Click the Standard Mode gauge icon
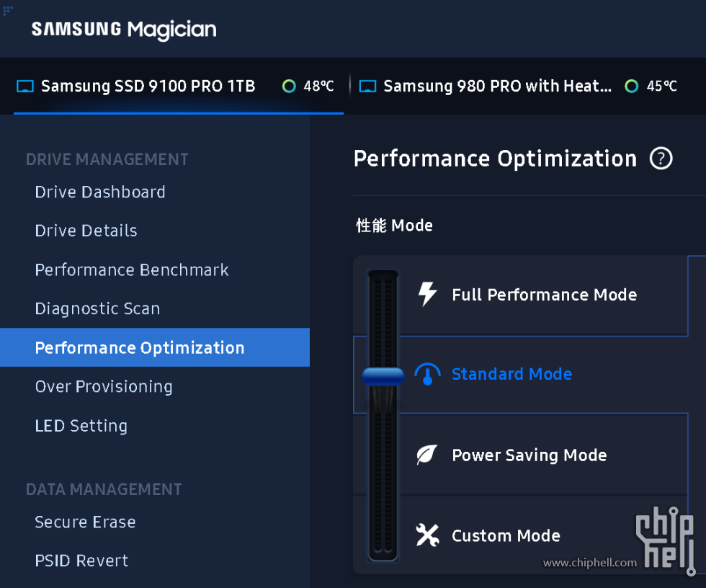706x588 pixels. tap(427, 374)
